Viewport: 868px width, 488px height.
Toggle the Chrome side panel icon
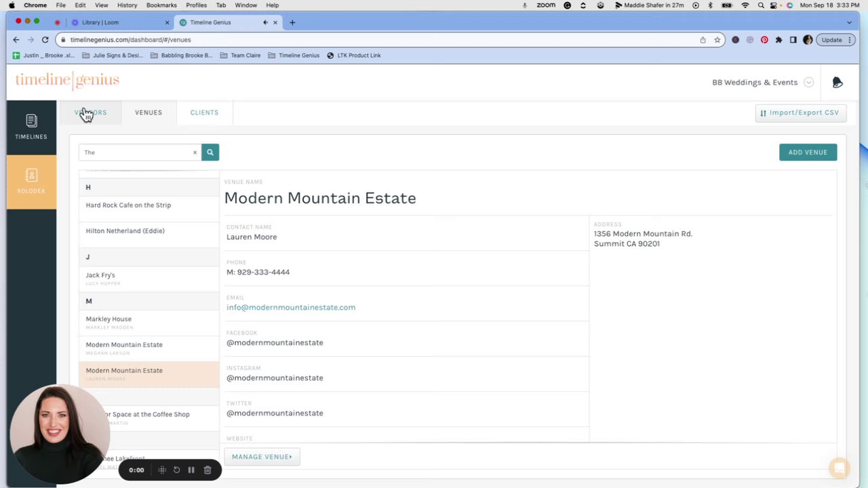click(793, 40)
